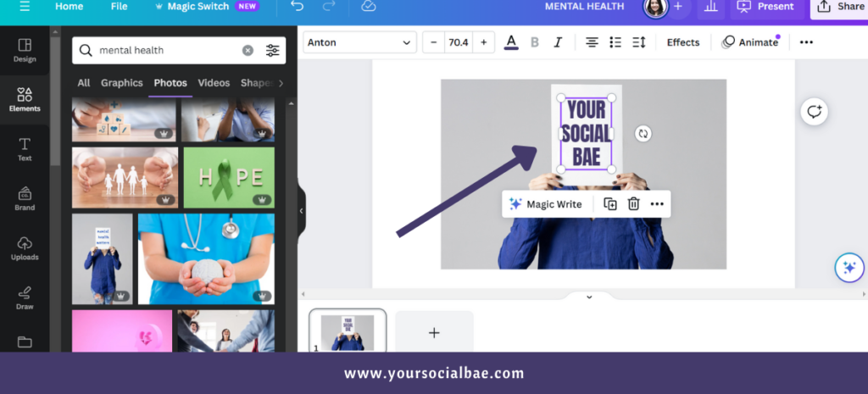Add a new page
Screen dimensions: 868x394
pos(434,332)
